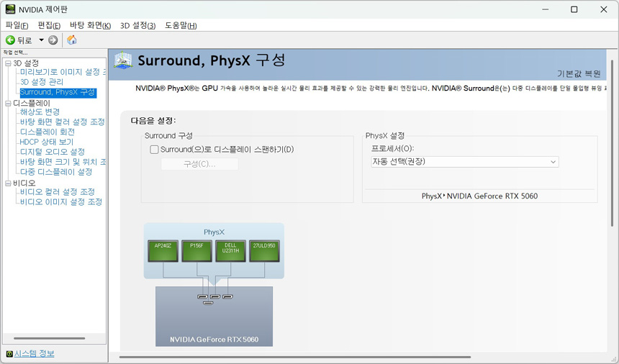
Task: Open the Back history dropdown arrow
Action: (x=41, y=40)
